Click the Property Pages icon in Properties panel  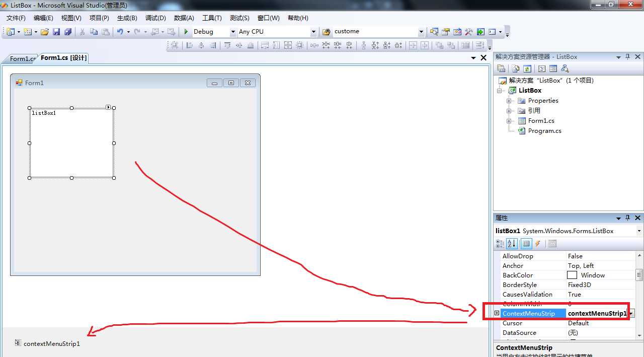(x=552, y=244)
